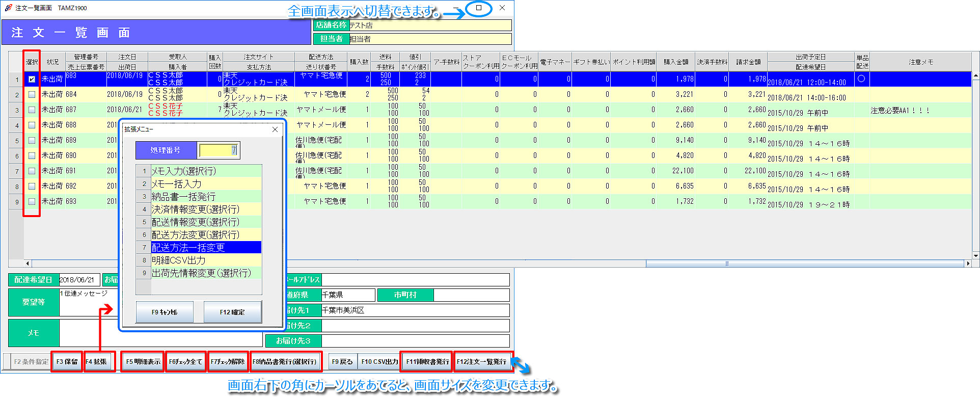Pick 納品書一括発行 in the extension menu

coord(206,197)
